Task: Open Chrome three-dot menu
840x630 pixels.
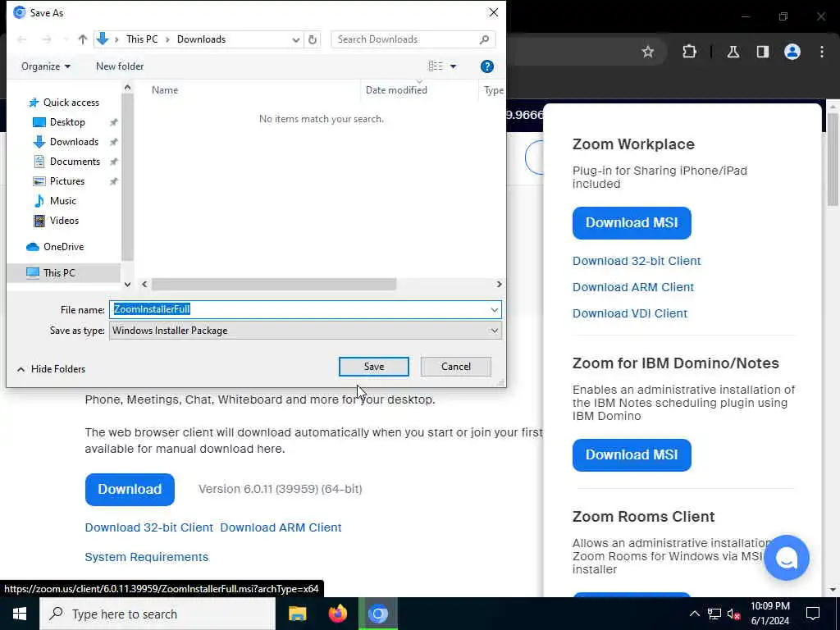Action: [x=822, y=52]
